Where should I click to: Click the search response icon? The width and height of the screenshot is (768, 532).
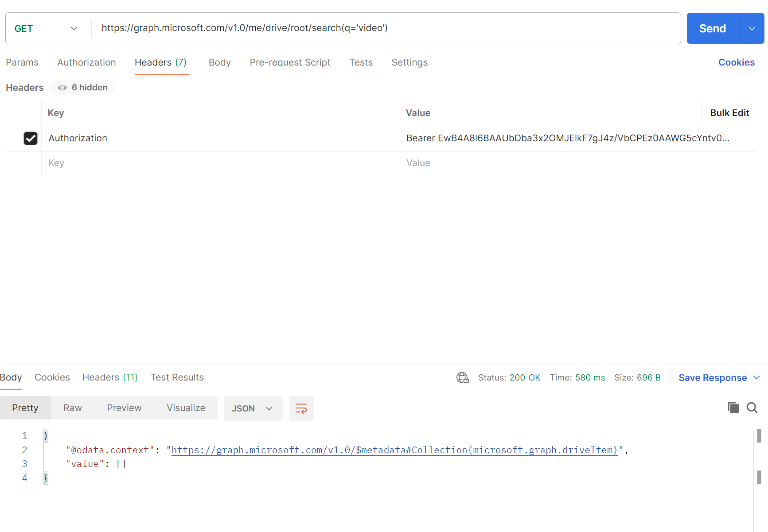point(752,408)
